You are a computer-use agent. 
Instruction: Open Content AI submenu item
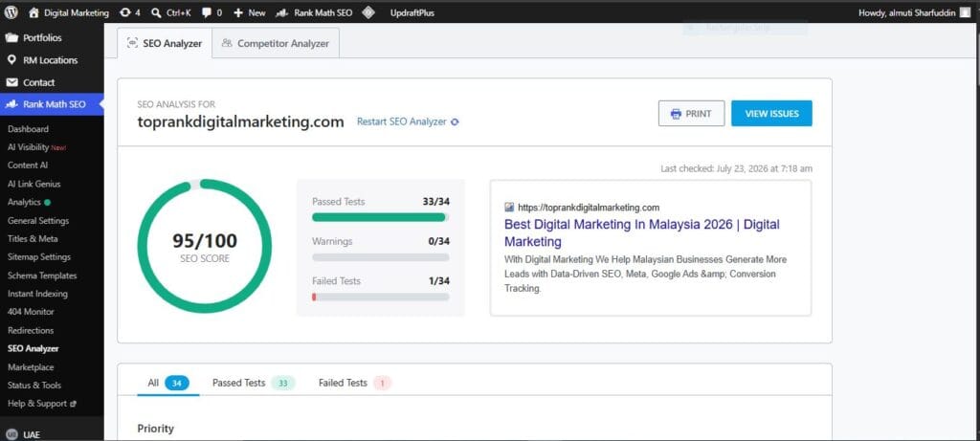coord(28,165)
